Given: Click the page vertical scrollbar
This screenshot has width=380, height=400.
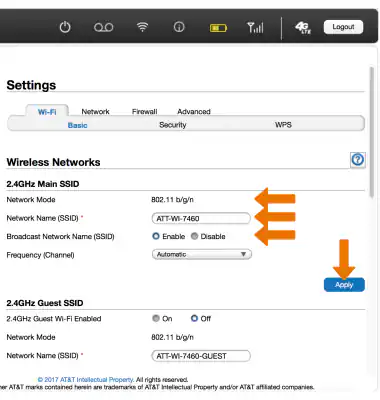Looking at the screenshot, I should pyautogui.click(x=372, y=133).
